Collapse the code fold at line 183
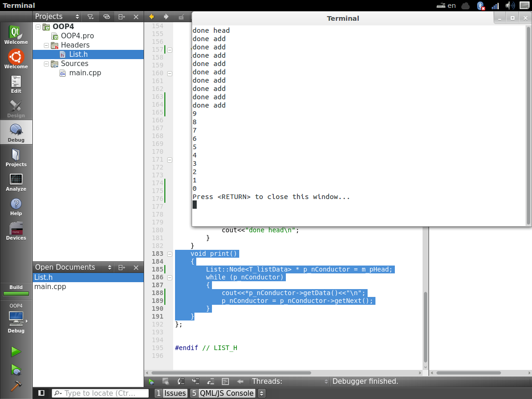This screenshot has width=532, height=399. pos(169,254)
